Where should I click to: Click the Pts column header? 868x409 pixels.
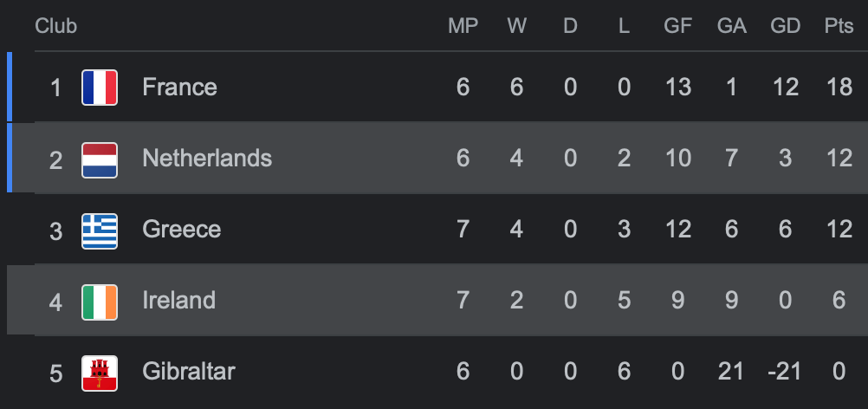[839, 26]
